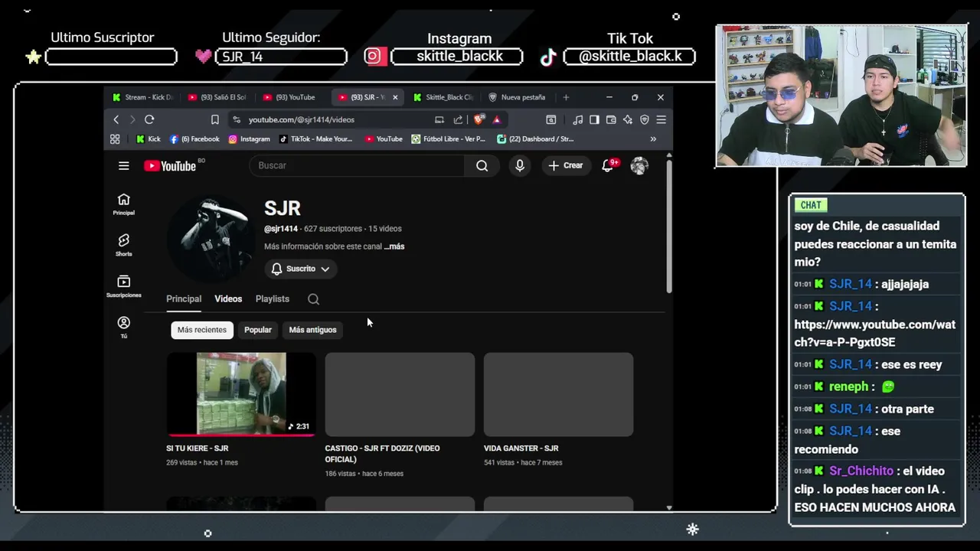Viewport: 980px width, 551px height.
Task: Open the YouTube bookmark
Action: pyautogui.click(x=384, y=139)
